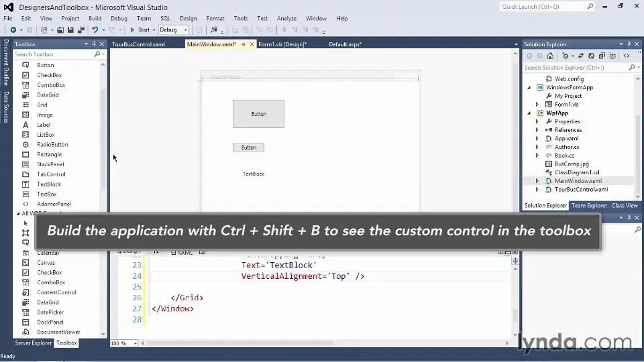Click the View Code icon in Solution Explorer
Image resolution: width=644 pixels, height=362 pixels.
tap(627, 56)
